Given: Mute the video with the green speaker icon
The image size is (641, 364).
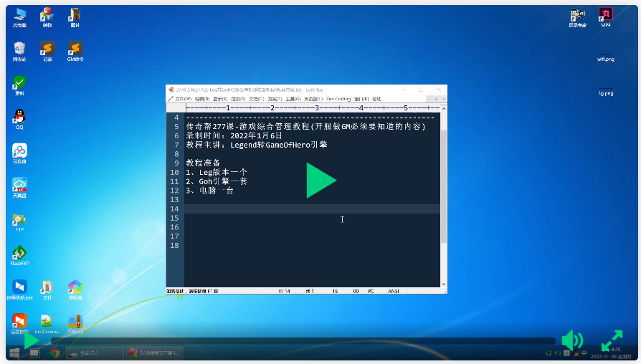Looking at the screenshot, I should 572,340.
